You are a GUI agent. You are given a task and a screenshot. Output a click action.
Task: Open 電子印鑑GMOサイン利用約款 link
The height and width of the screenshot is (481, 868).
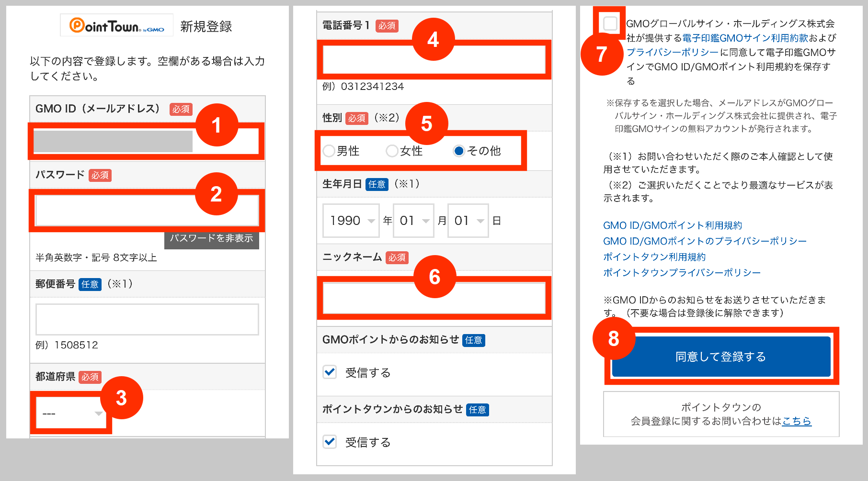pyautogui.click(x=745, y=38)
